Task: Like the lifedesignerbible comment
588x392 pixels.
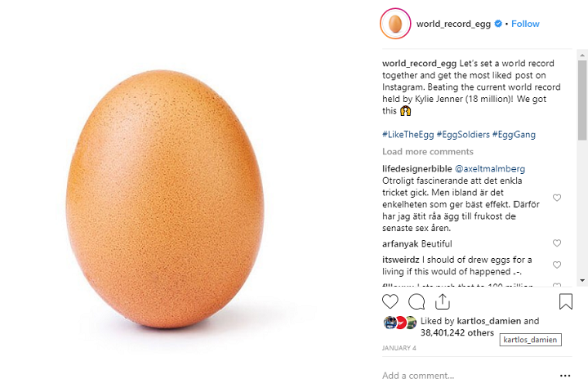Action: (x=557, y=198)
